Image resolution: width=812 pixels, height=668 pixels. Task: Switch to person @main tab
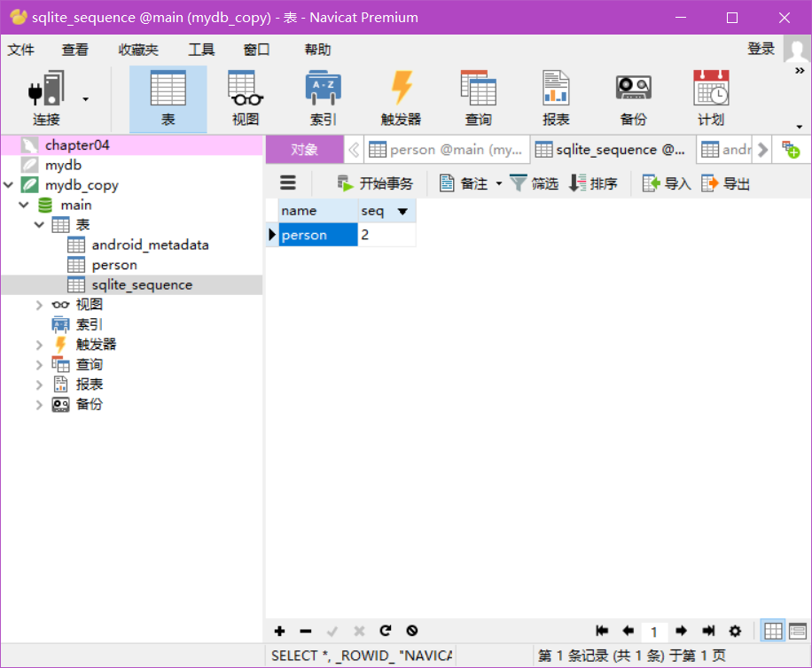coord(447,150)
